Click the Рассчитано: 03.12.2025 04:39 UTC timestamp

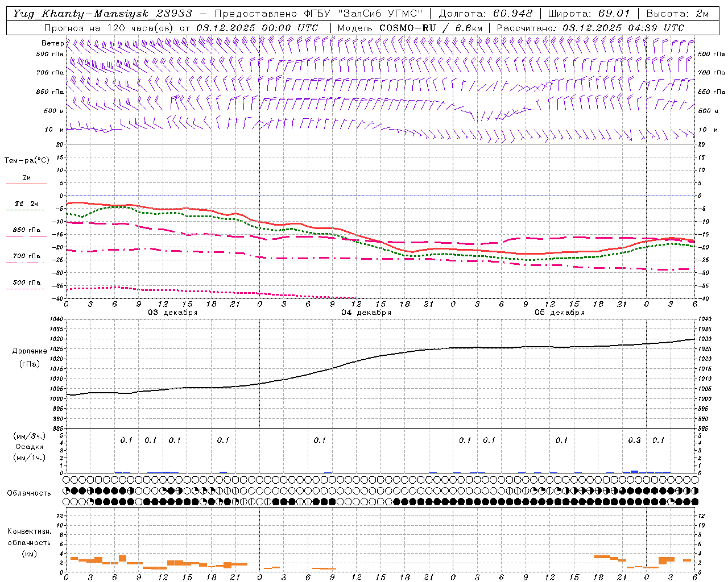click(x=590, y=28)
